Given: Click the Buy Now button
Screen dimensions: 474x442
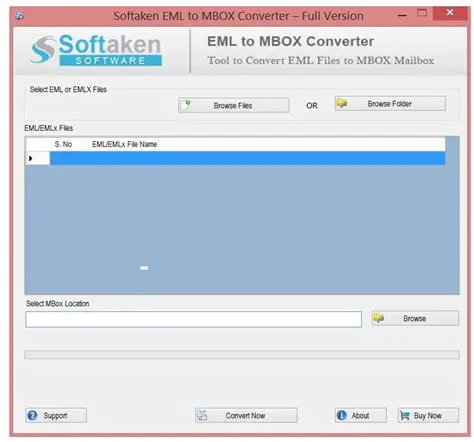Looking at the screenshot, I should [428, 415].
